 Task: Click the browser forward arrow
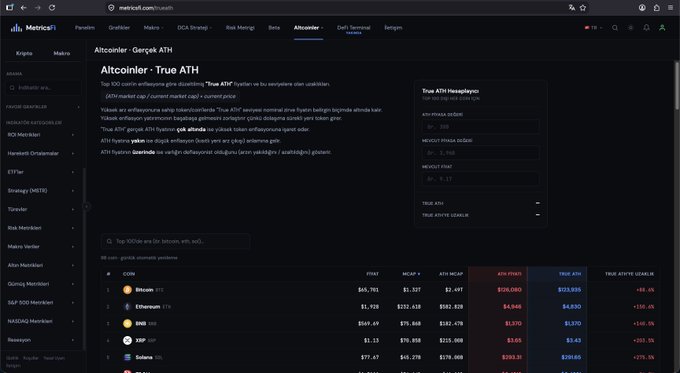pyautogui.click(x=38, y=8)
